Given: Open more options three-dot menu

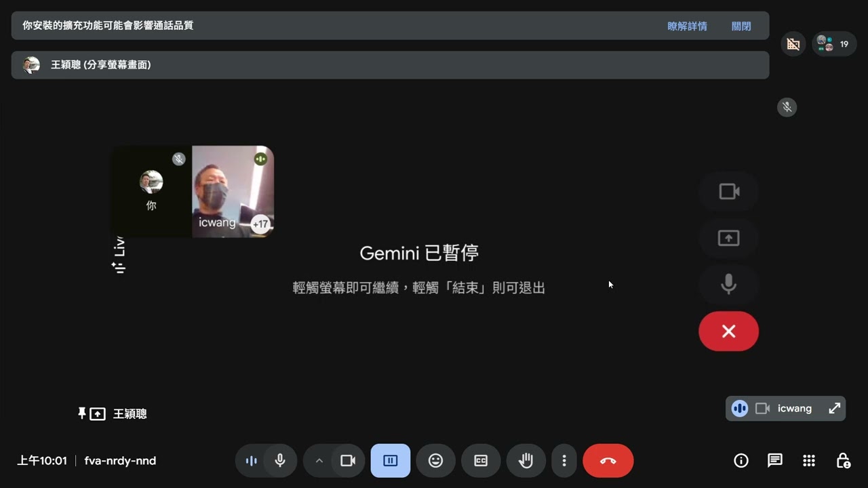Looking at the screenshot, I should tap(564, 461).
